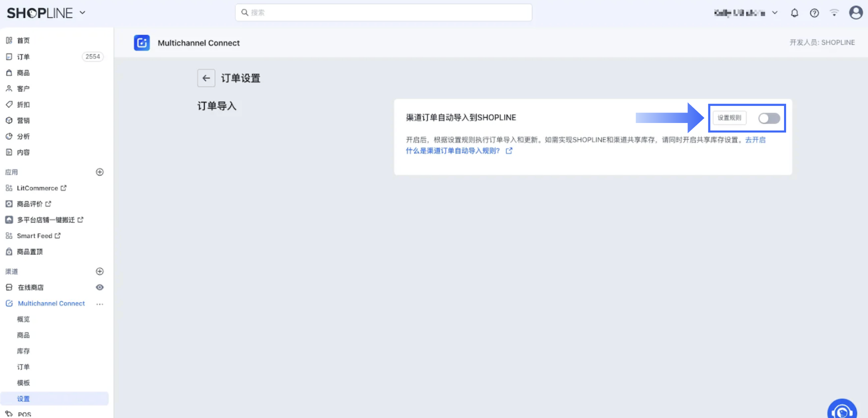
Task: Open 库存 under Multichannel Connect
Action: tap(23, 351)
